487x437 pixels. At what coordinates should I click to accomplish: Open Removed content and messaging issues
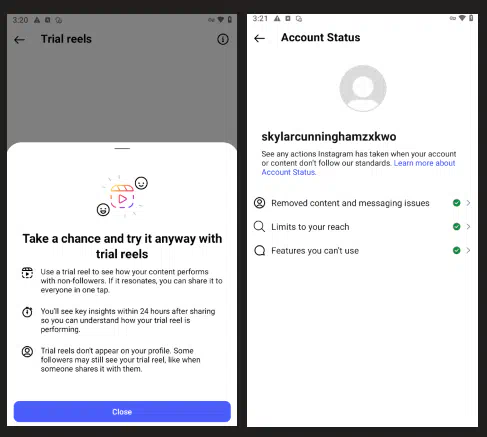(x=362, y=203)
